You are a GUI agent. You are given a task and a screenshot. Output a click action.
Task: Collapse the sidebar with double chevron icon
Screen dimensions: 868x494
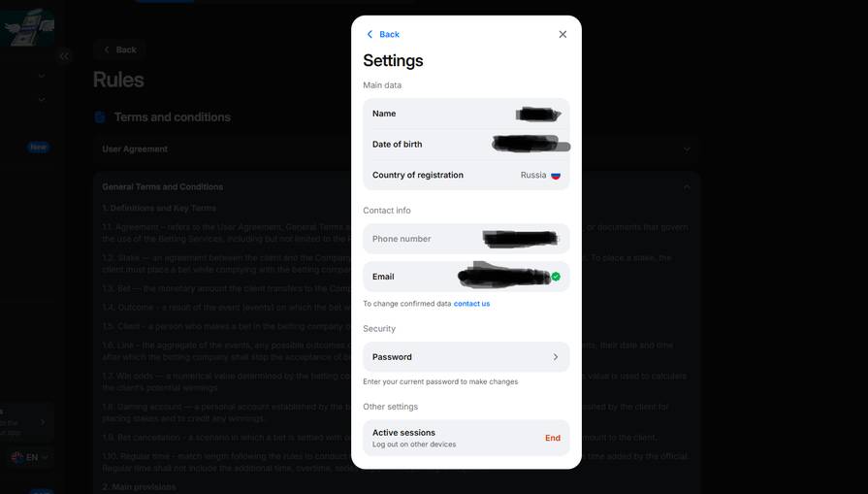[x=64, y=56]
